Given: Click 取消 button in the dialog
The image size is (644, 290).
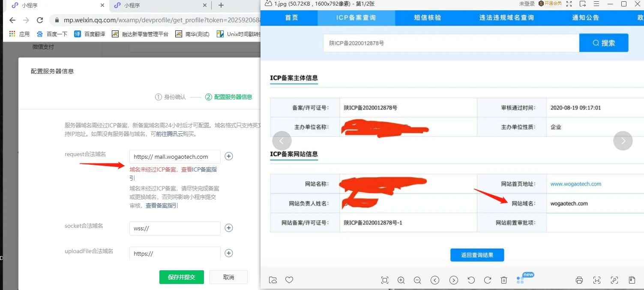Looking at the screenshot, I should point(228,277).
